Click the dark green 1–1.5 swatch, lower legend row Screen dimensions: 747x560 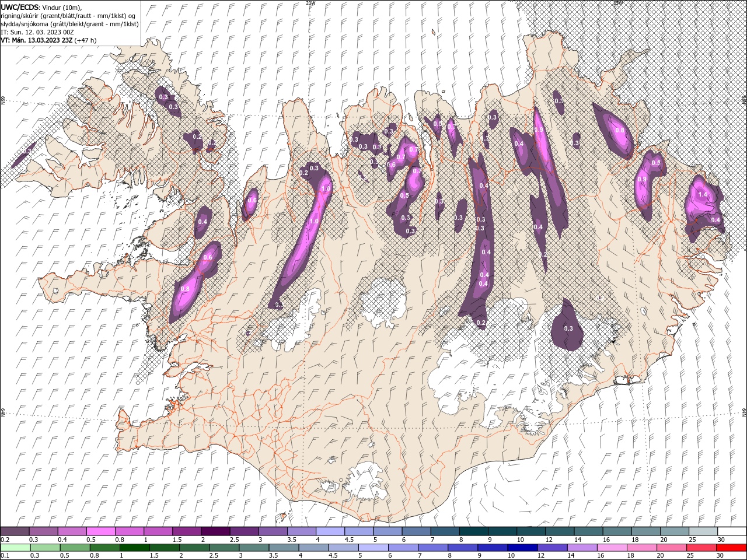coord(134,547)
